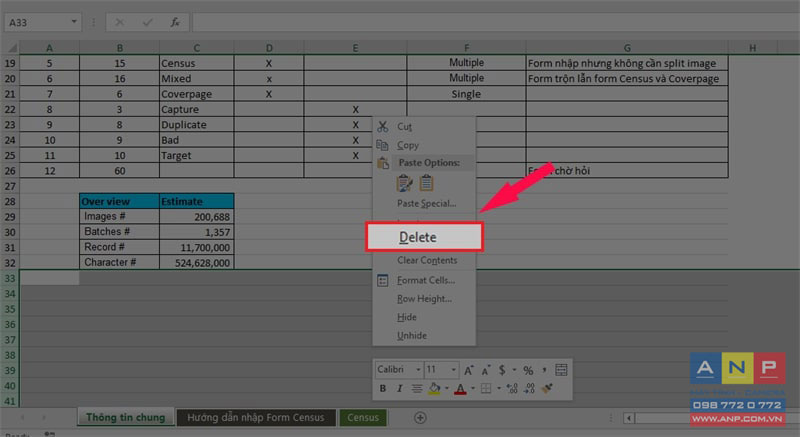Click into the formula bar input
Viewport: 800px width, 437px height.
click(x=495, y=22)
